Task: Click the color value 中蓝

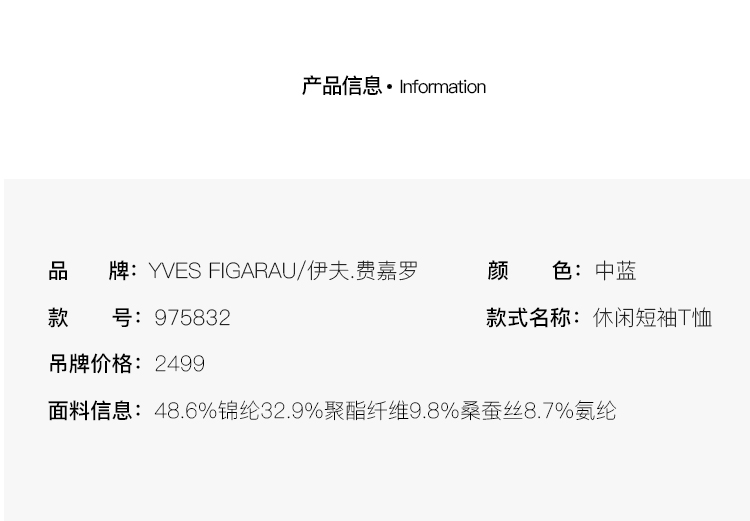Action: [x=615, y=271]
